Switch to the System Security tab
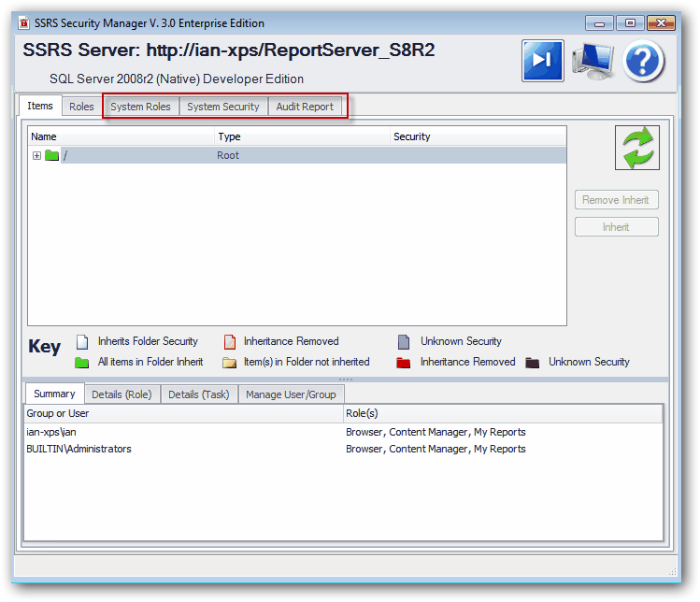Viewport: 700px width, 602px height. [x=223, y=107]
